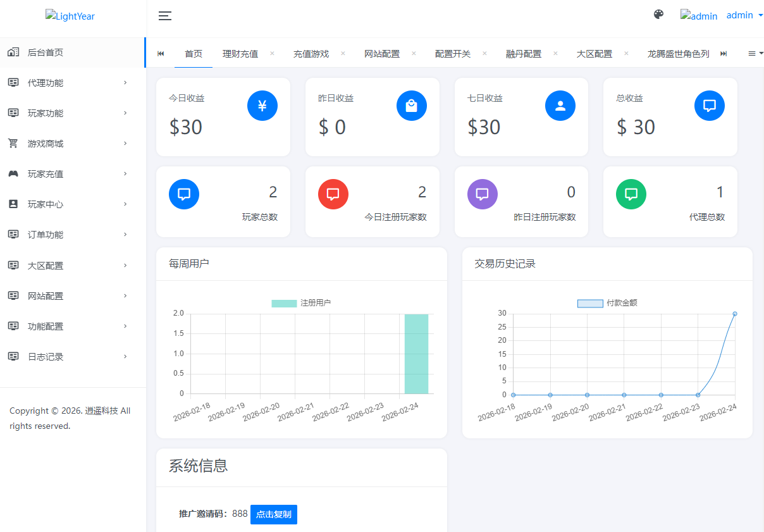764x532 pixels.
Task: Open the color palette theme icon
Action: point(658,15)
